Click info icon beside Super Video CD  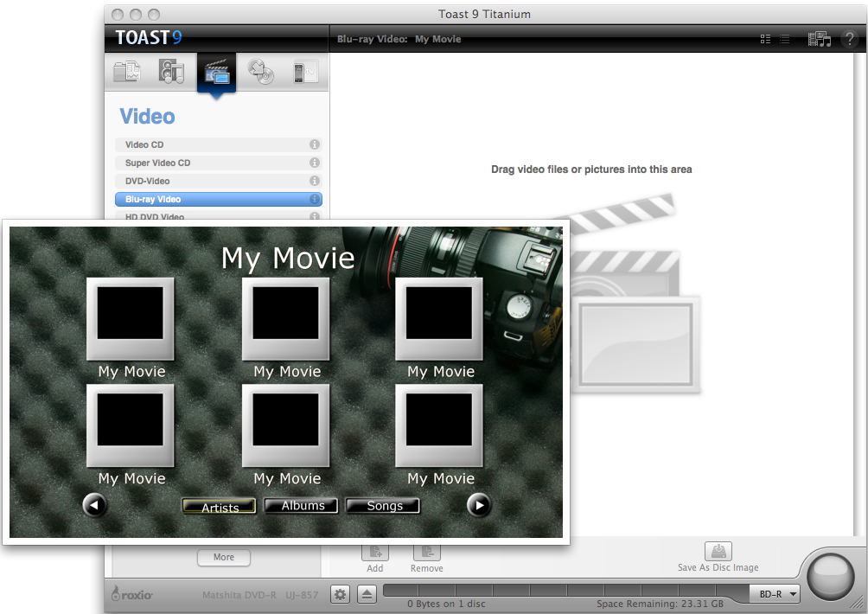pyautogui.click(x=315, y=163)
